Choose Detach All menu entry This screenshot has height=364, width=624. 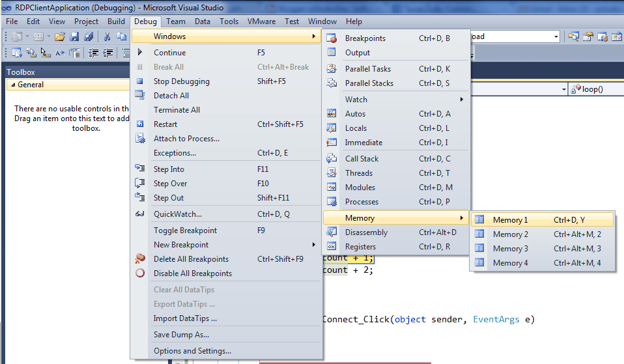point(225,96)
